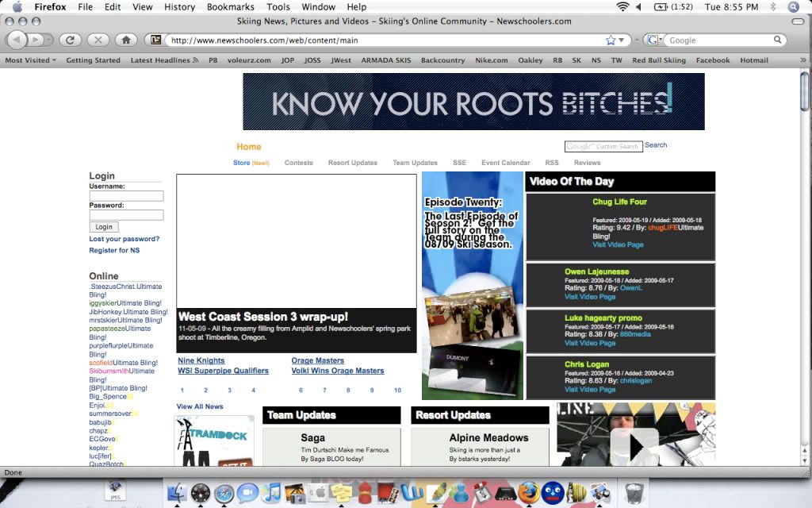The height and width of the screenshot is (508, 812).
Task: Open the History menu
Action: (179, 6)
